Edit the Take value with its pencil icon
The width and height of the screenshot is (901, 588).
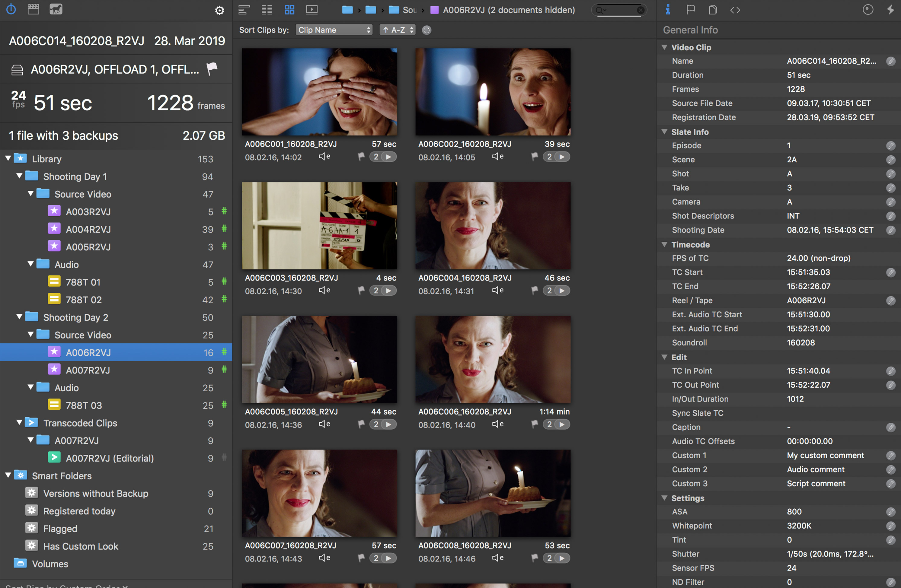(x=891, y=188)
